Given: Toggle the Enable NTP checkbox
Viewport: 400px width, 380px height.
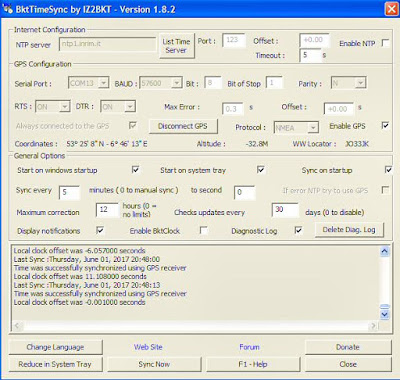Looking at the screenshot, I should (x=385, y=43).
